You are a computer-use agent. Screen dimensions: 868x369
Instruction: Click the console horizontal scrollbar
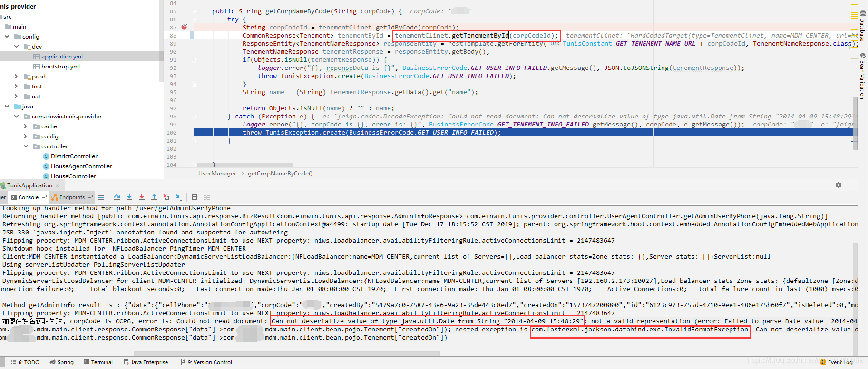click(287, 354)
